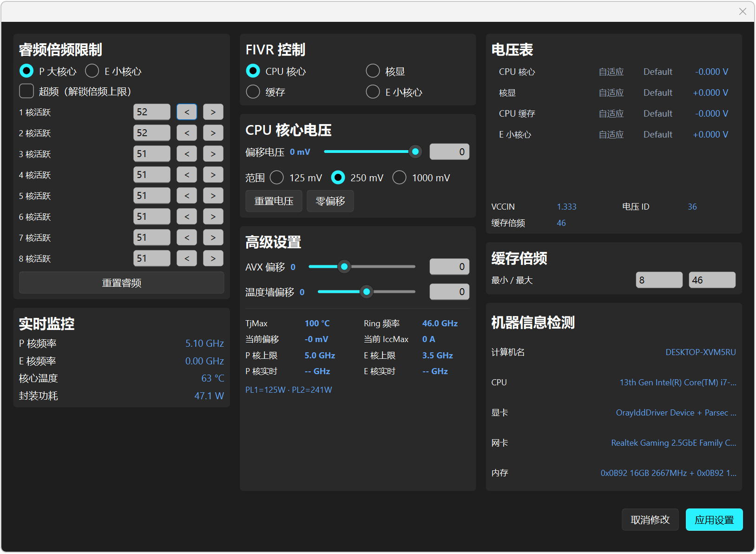The height and width of the screenshot is (554, 756).
Task: Decrease the 2 核活跃 multiplier with <
Action: click(187, 133)
